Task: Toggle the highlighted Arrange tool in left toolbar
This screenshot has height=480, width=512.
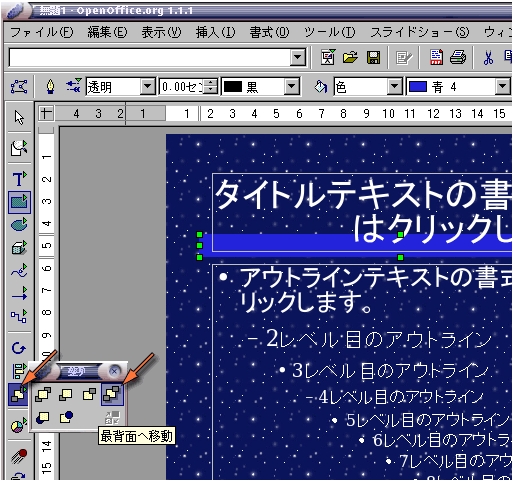Action: click(19, 394)
